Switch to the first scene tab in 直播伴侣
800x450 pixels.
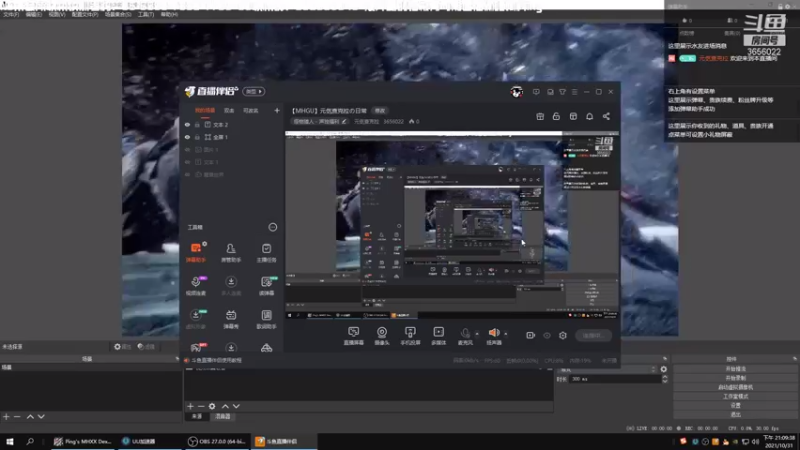click(205, 110)
